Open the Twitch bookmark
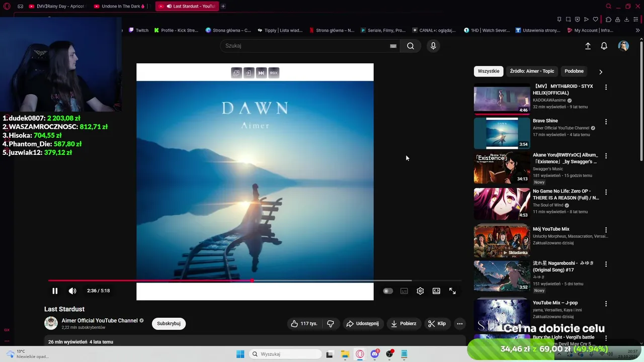The height and width of the screenshot is (362, 644). [x=138, y=30]
